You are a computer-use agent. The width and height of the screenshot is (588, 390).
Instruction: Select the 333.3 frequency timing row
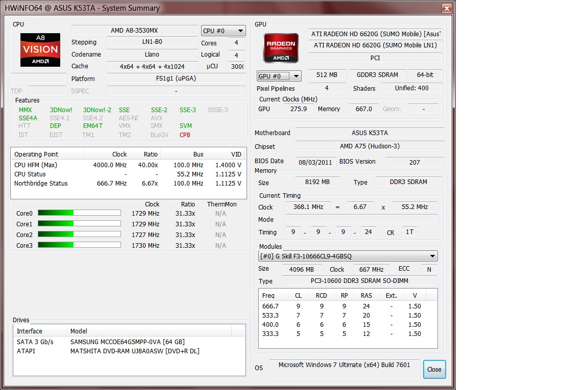[x=348, y=334]
